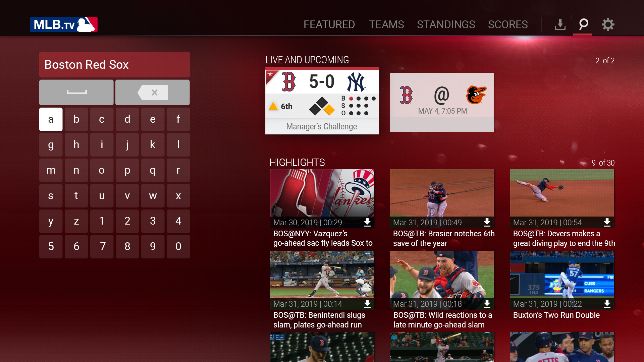The image size is (644, 362).
Task: Switch to the STANDINGS tab
Action: pos(446,24)
